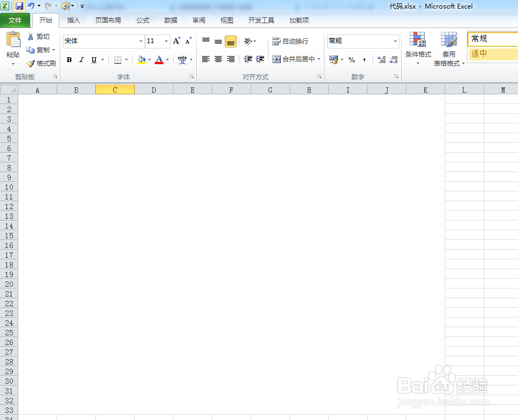518x420 pixels.
Task: Click 合并后居中 merge and center button
Action: coord(293,59)
